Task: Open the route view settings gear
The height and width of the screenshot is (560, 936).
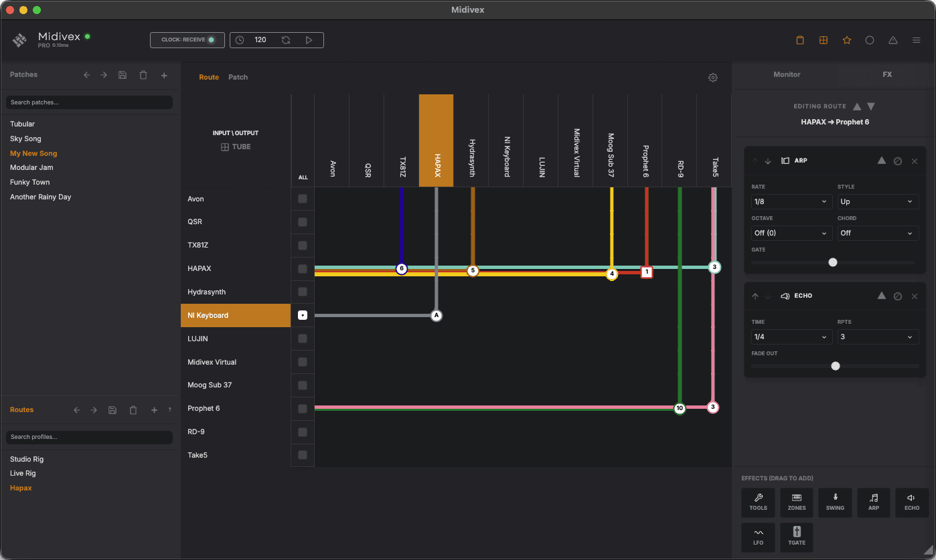Action: pyautogui.click(x=712, y=78)
